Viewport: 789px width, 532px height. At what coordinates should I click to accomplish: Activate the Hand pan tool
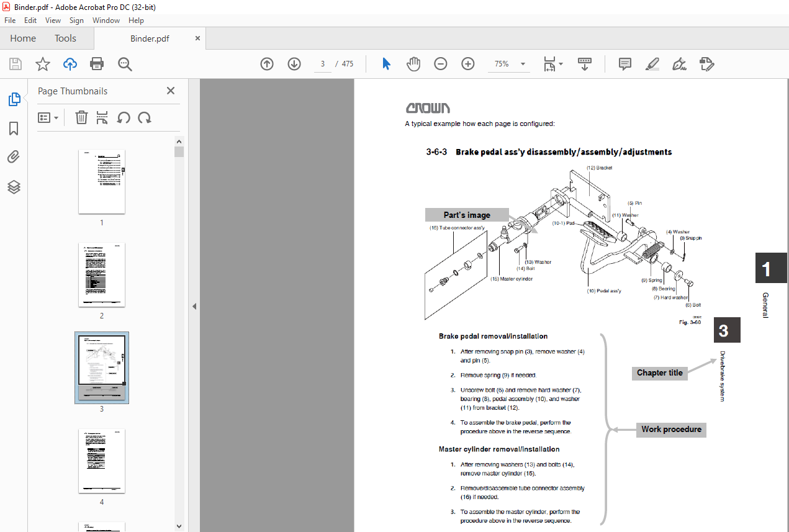413,64
